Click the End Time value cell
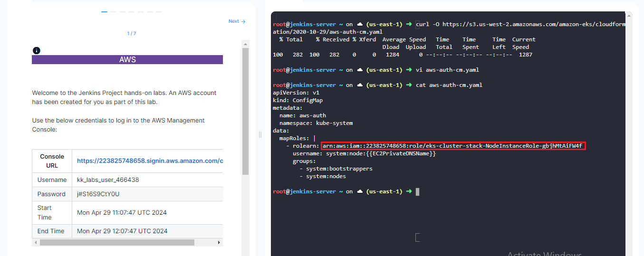 pos(147,231)
